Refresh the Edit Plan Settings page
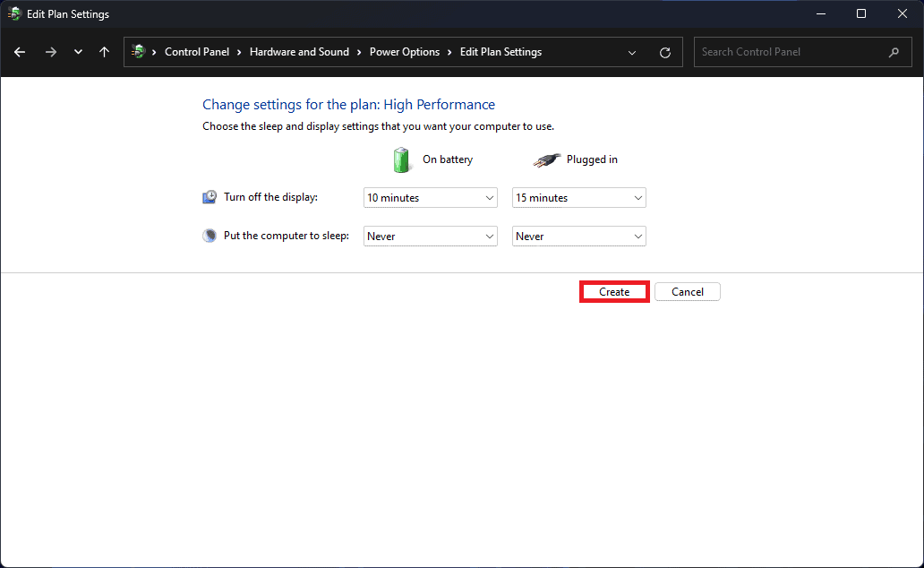The height and width of the screenshot is (568, 924). (664, 52)
